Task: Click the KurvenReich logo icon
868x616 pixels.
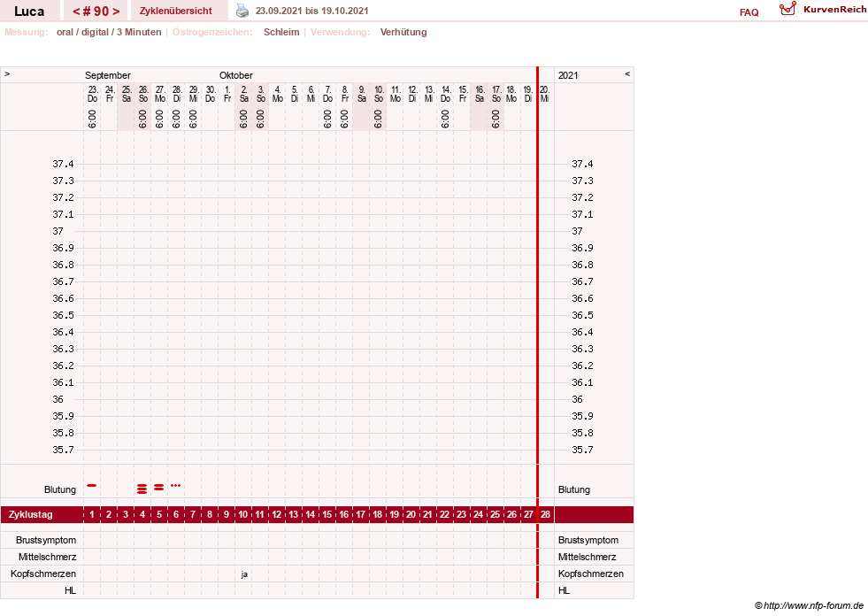Action: point(787,9)
